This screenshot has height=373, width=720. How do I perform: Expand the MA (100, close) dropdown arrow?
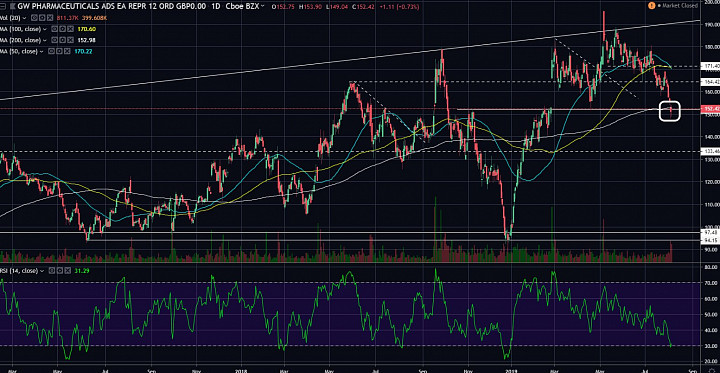[45, 29]
